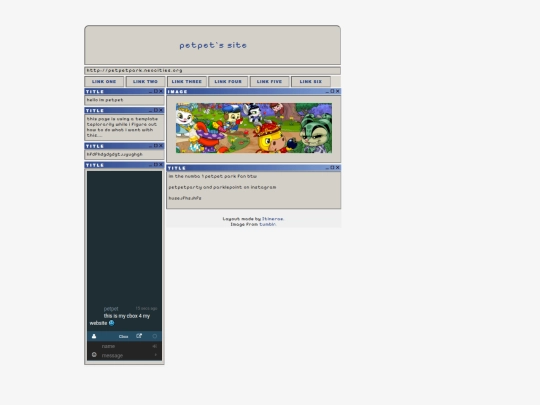
Task: Follow the layout credit author link
Action: point(272,219)
